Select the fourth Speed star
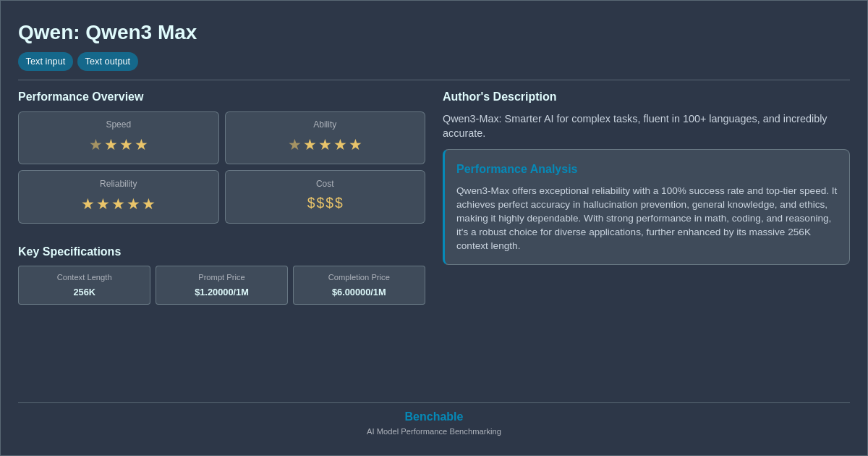The image size is (868, 456). 142,144
